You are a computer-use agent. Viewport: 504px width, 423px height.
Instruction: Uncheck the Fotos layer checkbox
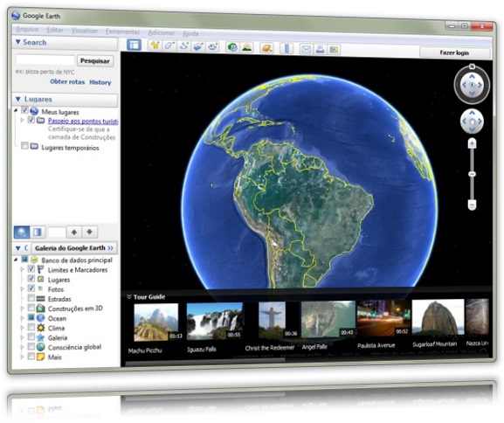pyautogui.click(x=31, y=288)
